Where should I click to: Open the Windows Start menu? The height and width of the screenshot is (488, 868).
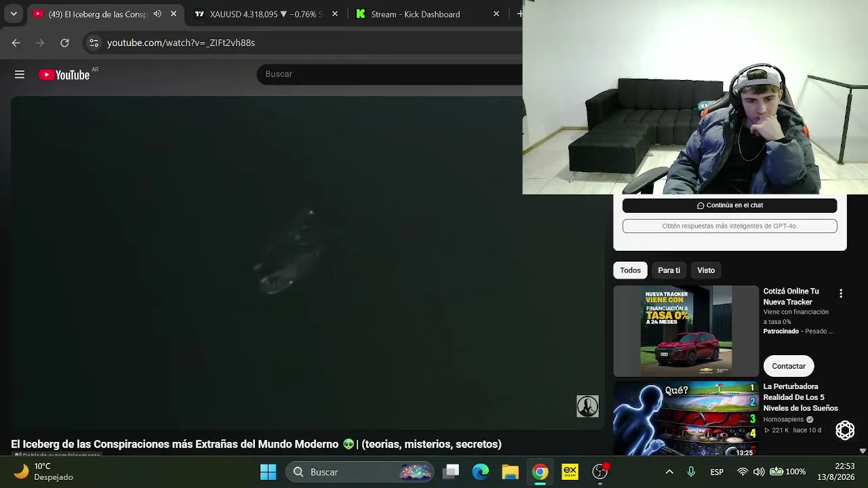tap(269, 472)
